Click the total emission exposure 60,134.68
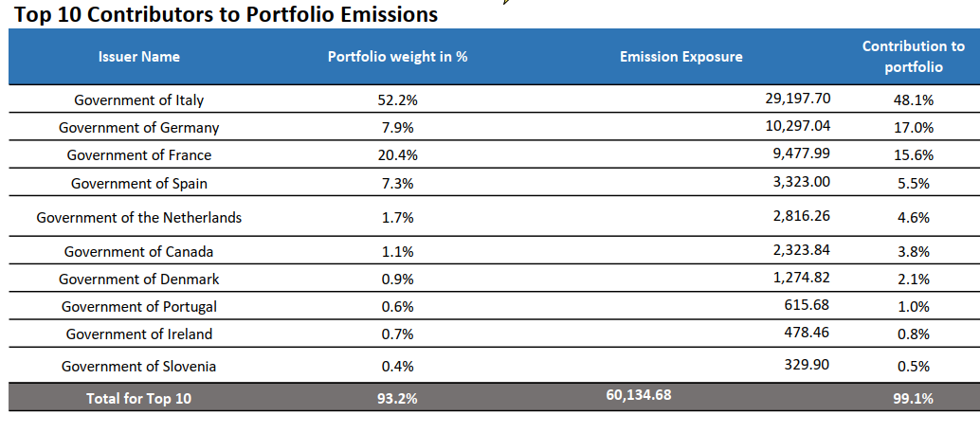The height and width of the screenshot is (433, 980). (x=638, y=394)
